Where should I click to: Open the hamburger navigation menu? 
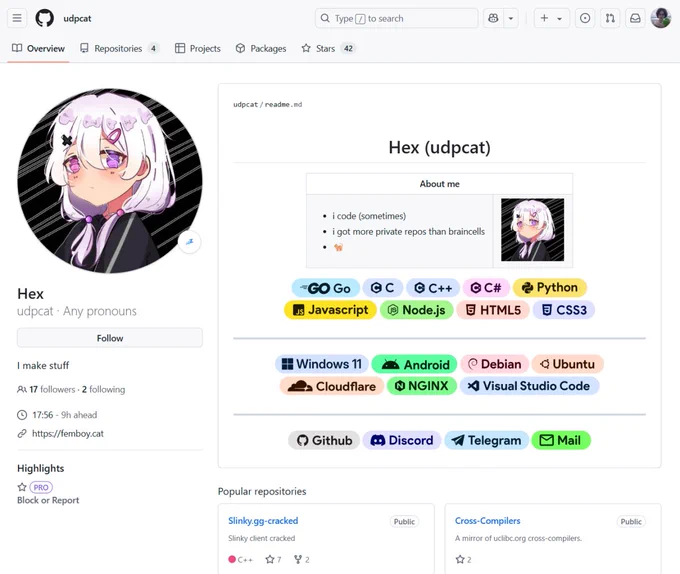(x=17, y=18)
